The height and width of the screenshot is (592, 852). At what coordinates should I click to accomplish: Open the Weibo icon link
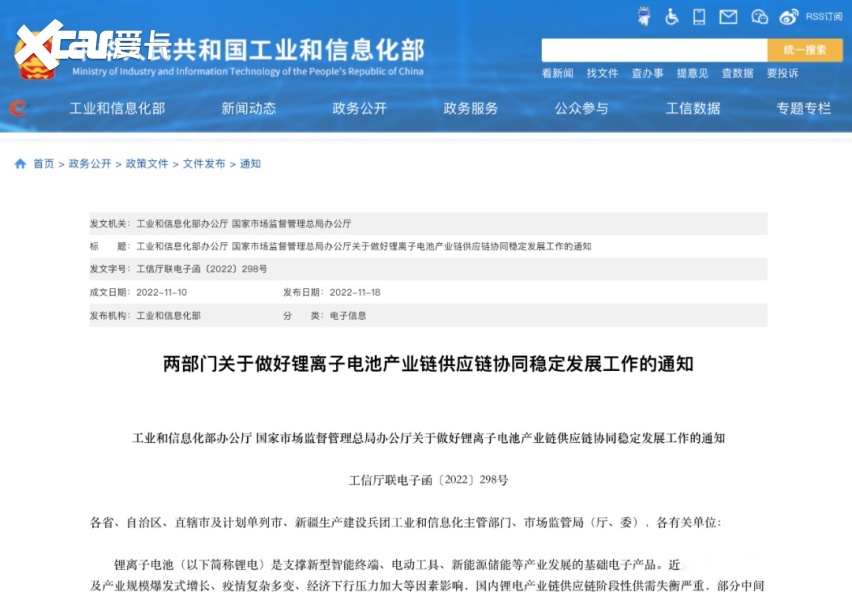pos(789,16)
